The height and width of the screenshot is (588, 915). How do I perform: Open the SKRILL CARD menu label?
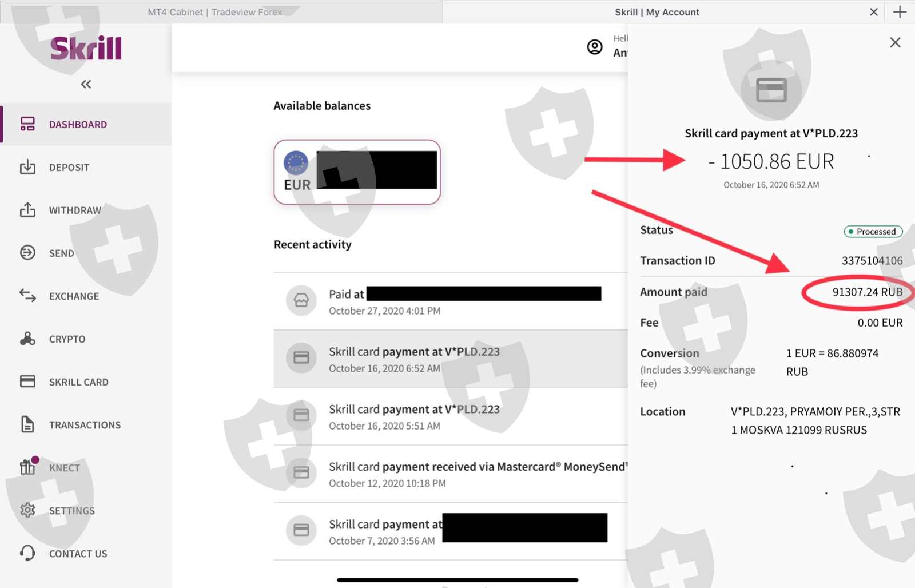click(78, 382)
